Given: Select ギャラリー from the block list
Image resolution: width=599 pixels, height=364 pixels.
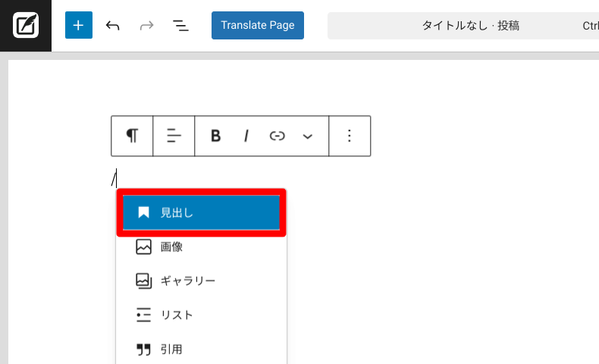Looking at the screenshot, I should 202,281.
